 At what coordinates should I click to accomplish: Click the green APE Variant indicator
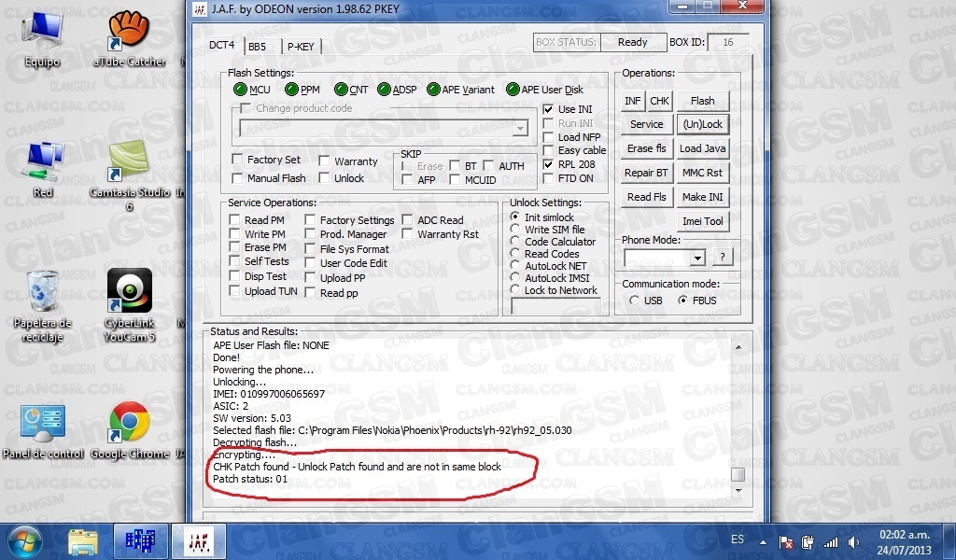[x=433, y=90]
